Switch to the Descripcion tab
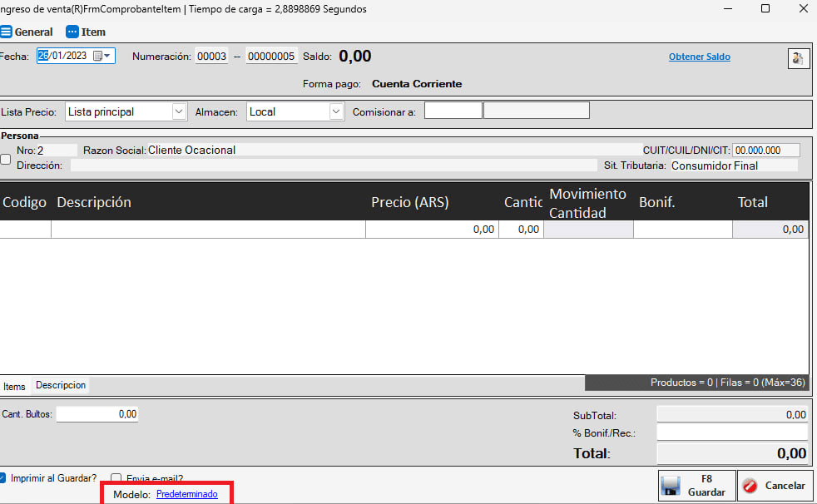 61,386
